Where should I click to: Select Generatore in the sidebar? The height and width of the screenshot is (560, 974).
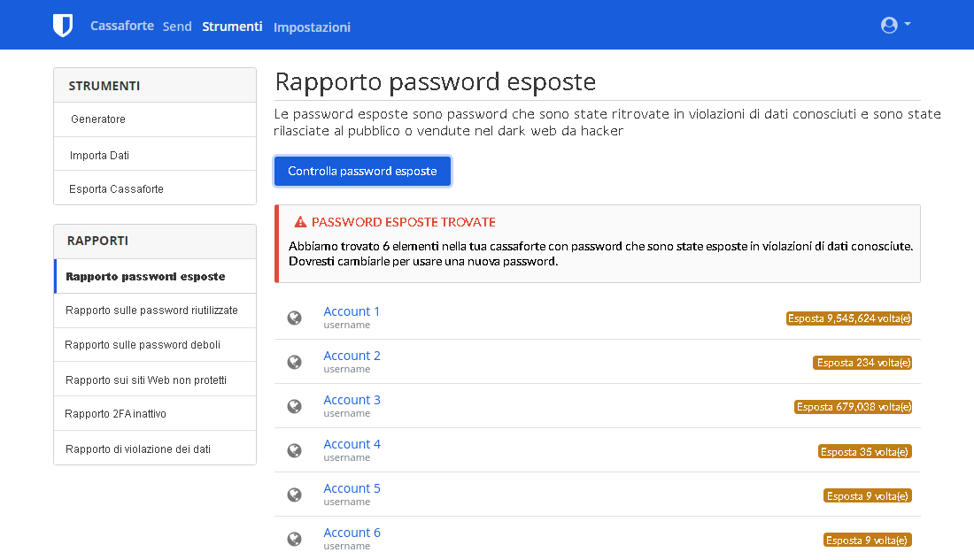coord(97,119)
